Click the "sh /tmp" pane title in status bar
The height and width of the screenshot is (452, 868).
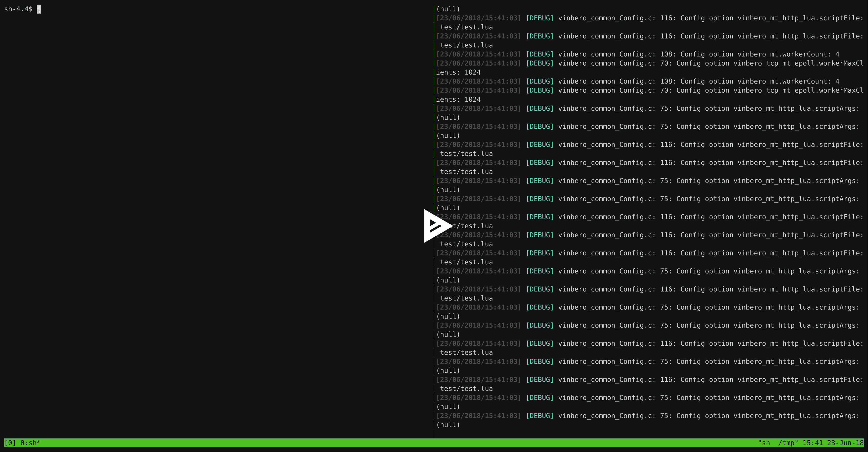[778, 443]
